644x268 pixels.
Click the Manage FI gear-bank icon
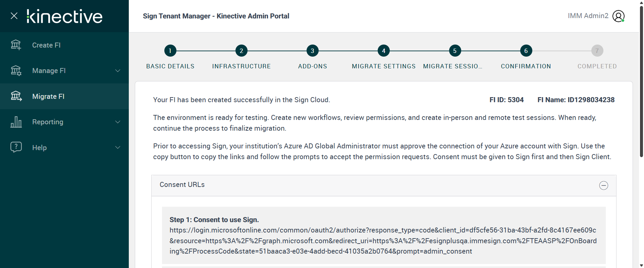16,71
